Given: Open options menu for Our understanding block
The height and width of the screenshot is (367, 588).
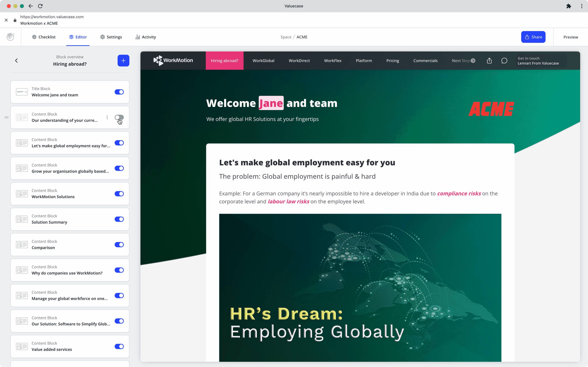Looking at the screenshot, I should coord(107,117).
